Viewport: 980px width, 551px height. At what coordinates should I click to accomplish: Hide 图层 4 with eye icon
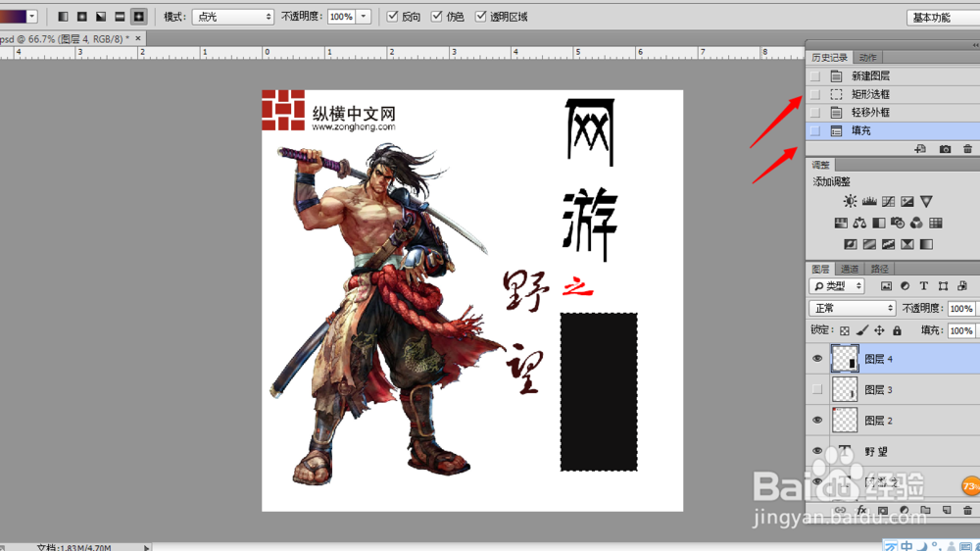817,359
